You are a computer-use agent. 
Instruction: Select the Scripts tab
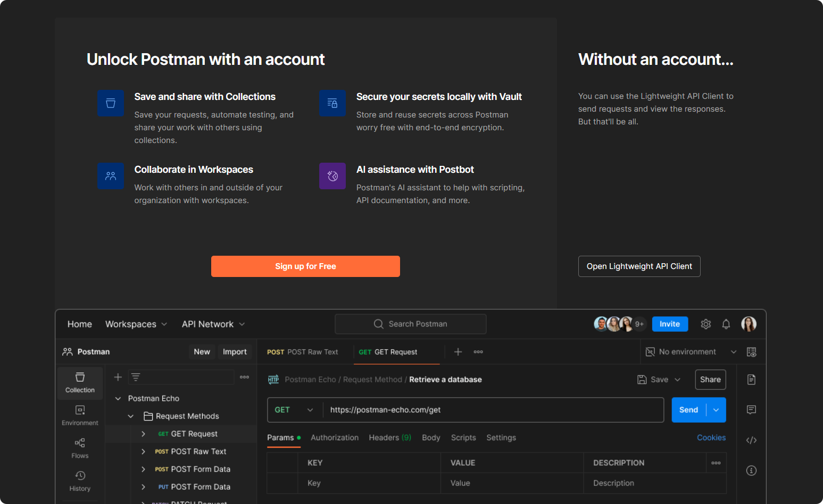(463, 438)
